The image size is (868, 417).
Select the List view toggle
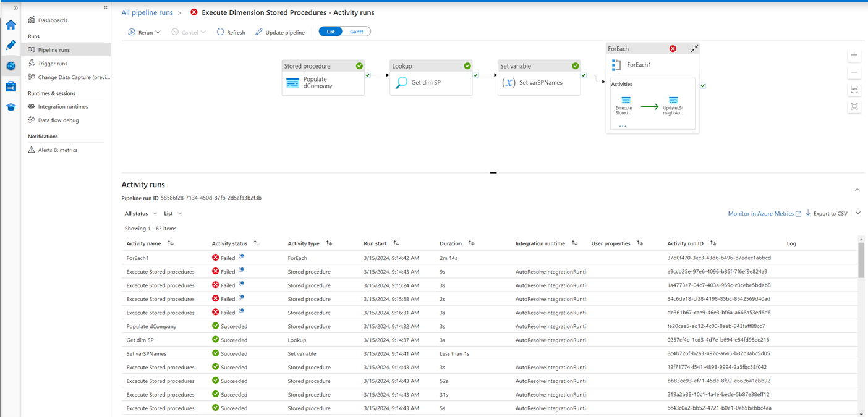[331, 32]
